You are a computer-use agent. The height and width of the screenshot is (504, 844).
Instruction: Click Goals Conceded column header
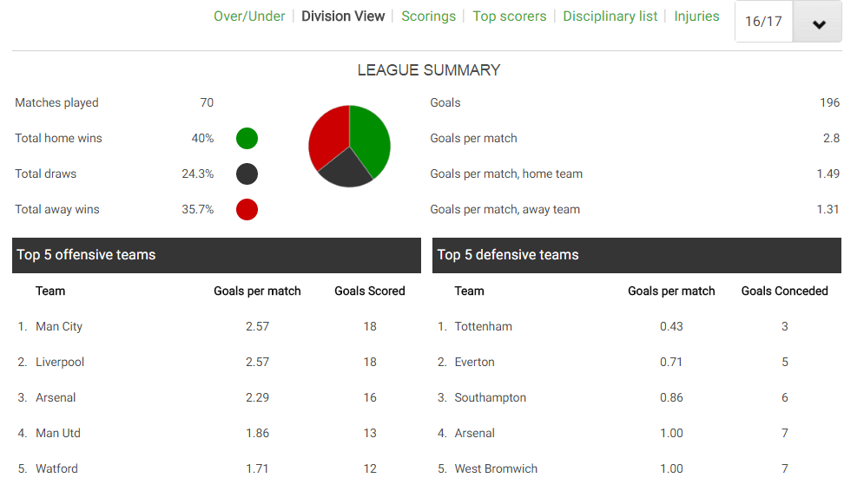tap(784, 291)
